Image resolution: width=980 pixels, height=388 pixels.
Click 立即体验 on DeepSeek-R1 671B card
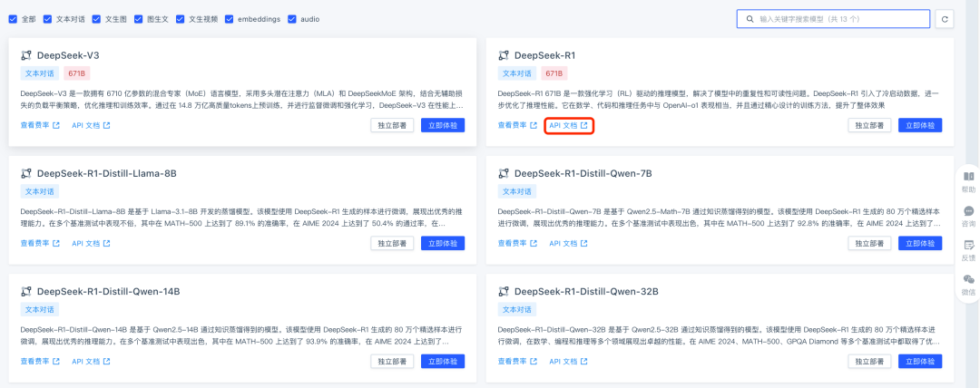pos(920,125)
